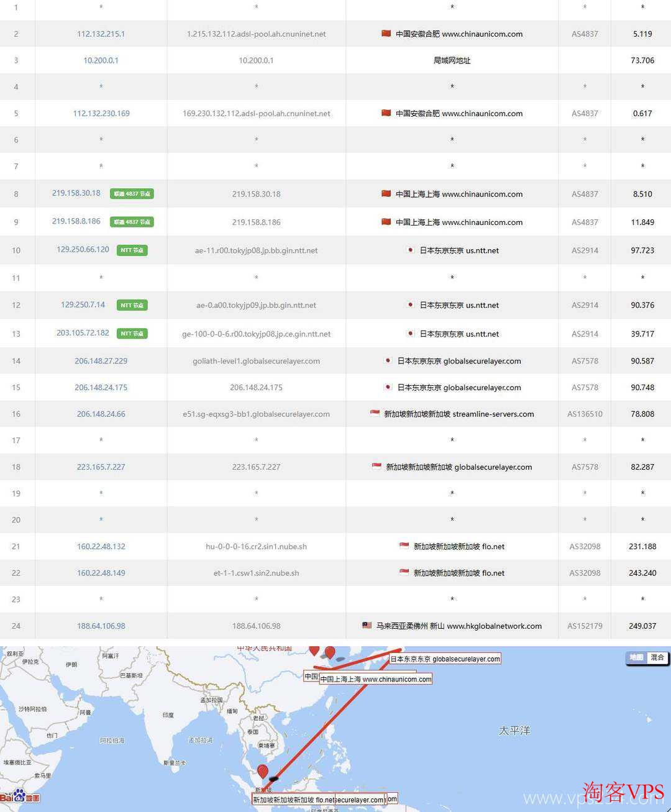
Task: Click the green 4837 badge beside 219.158.30.18
Action: click(132, 194)
